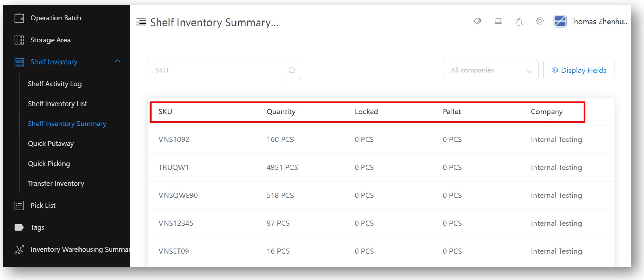The height and width of the screenshot is (280, 644).
Task: Click the hamburger menu collapse icon
Action: point(141,22)
